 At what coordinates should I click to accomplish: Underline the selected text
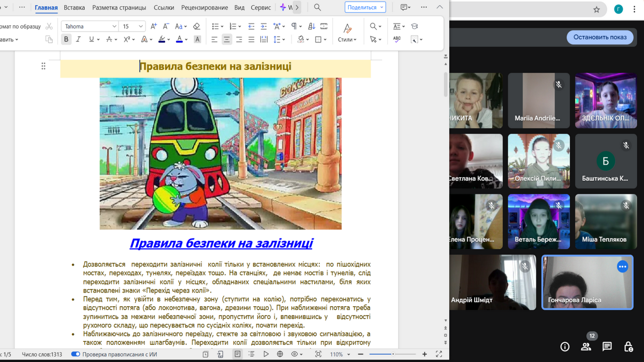pyautogui.click(x=92, y=39)
